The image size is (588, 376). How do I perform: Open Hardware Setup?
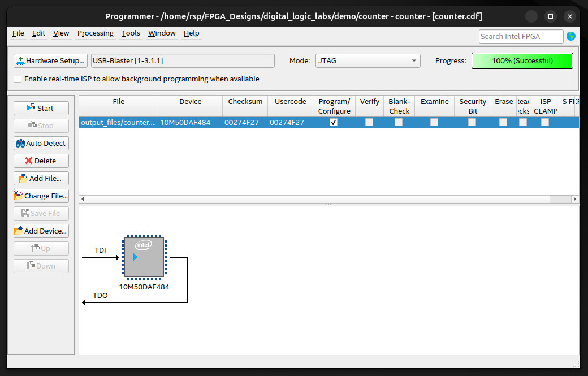pyautogui.click(x=50, y=60)
